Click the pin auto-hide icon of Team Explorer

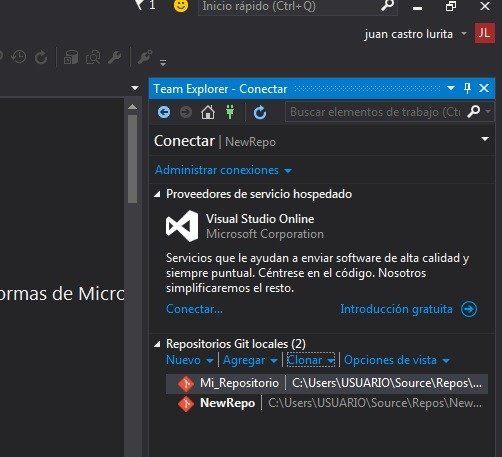(x=467, y=88)
